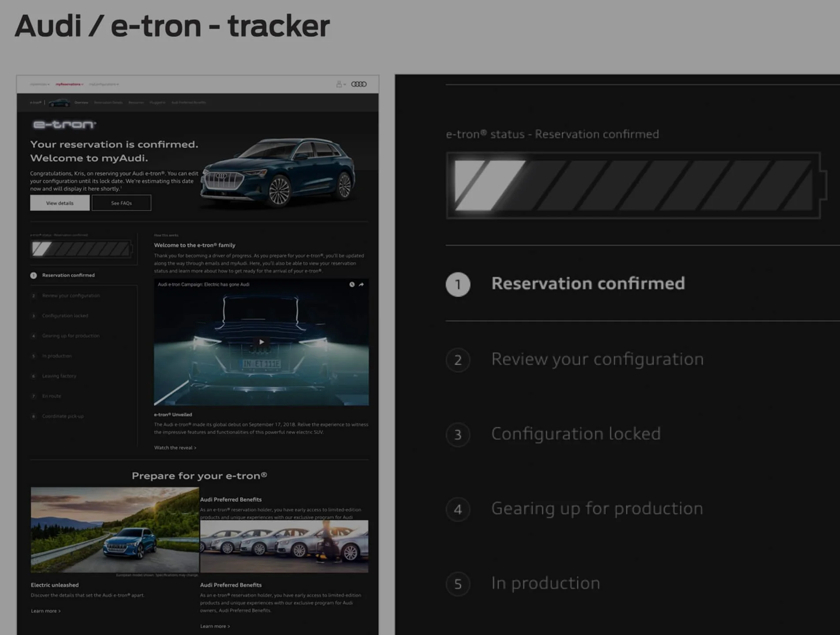This screenshot has height=635, width=840.
Task: Play the e-tron campaign video
Action: 261,342
